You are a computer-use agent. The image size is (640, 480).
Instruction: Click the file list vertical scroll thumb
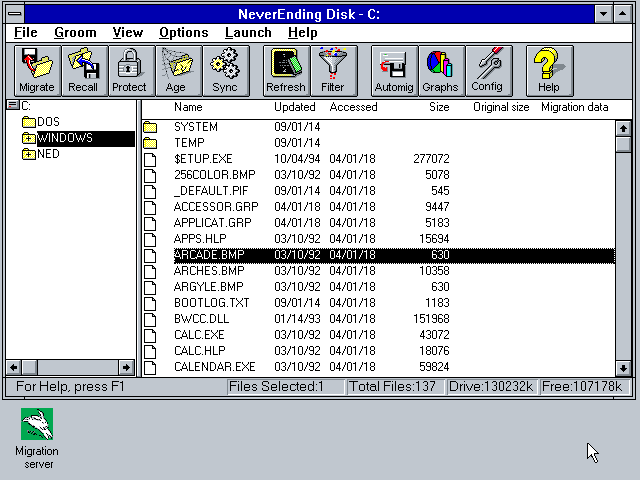click(x=623, y=144)
